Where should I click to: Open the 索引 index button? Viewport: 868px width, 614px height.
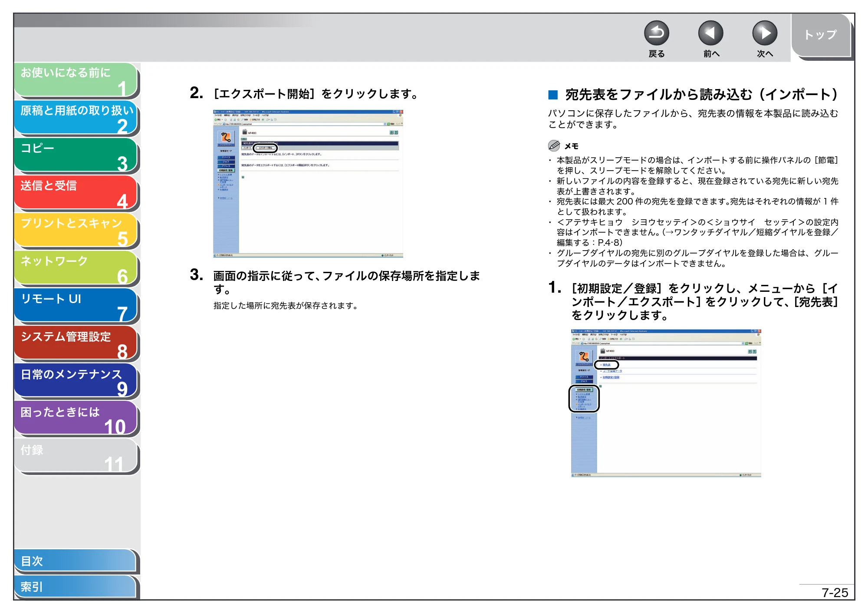click(x=76, y=587)
